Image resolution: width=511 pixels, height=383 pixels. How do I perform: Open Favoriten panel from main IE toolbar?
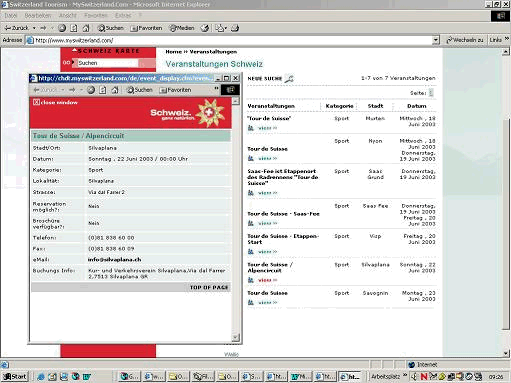pyautogui.click(x=146, y=28)
